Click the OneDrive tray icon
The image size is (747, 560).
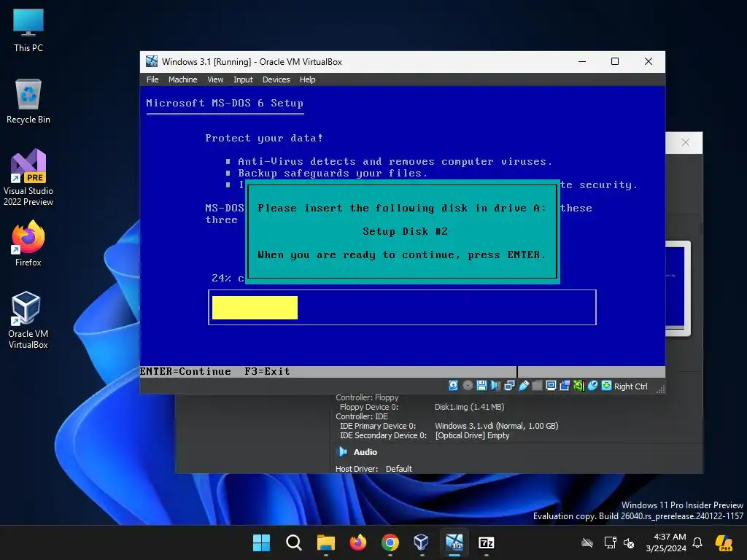pos(587,542)
